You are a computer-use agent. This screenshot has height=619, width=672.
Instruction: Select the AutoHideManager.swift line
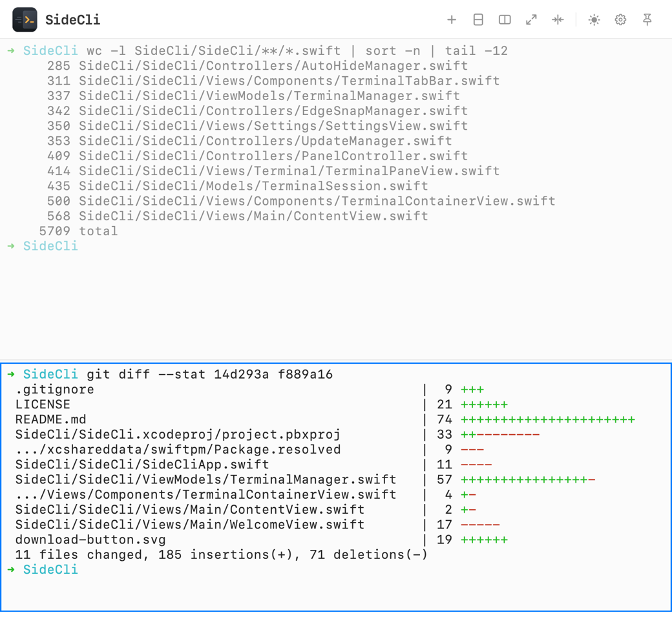coord(257,66)
